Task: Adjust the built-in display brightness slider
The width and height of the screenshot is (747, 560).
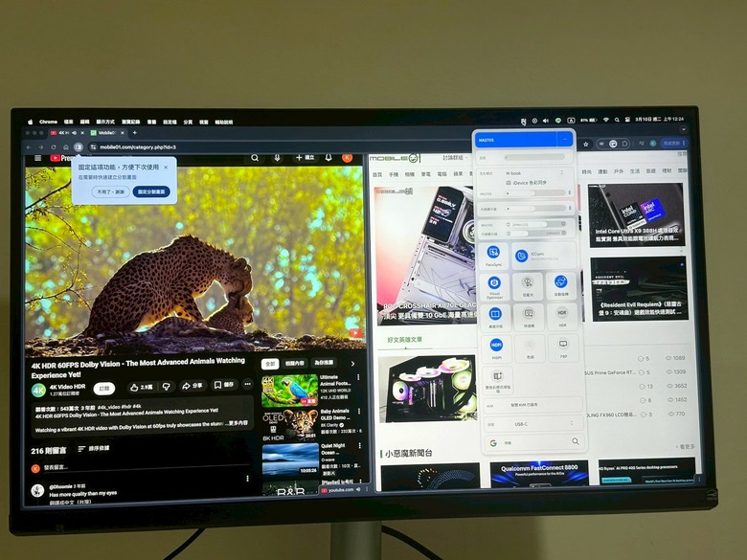Action: click(534, 209)
